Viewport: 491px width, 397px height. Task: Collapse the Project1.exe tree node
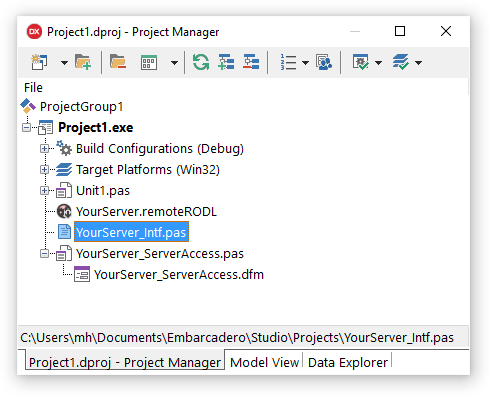pos(27,128)
